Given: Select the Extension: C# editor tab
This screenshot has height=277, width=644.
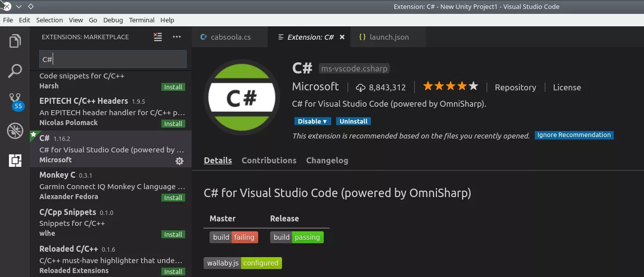Looking at the screenshot, I should click(309, 37).
